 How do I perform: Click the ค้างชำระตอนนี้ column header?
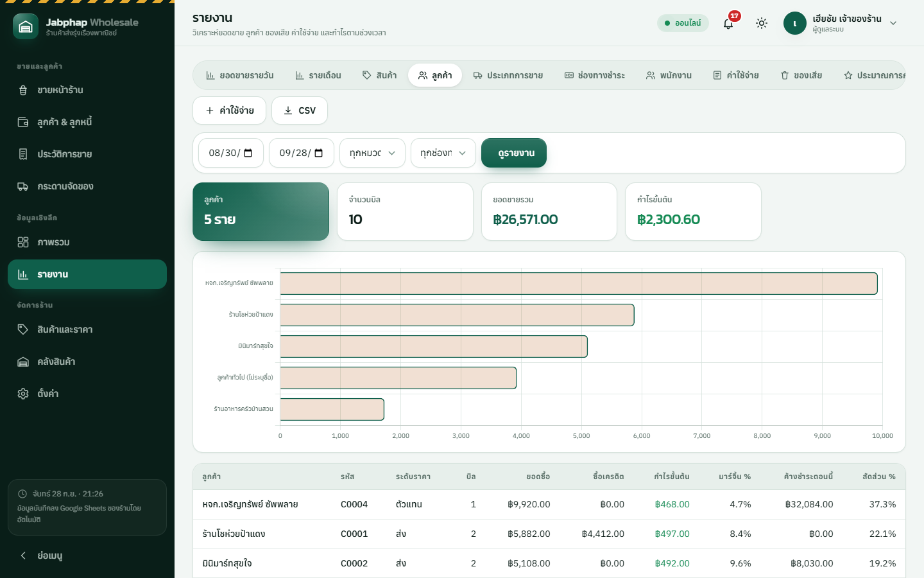(809, 477)
